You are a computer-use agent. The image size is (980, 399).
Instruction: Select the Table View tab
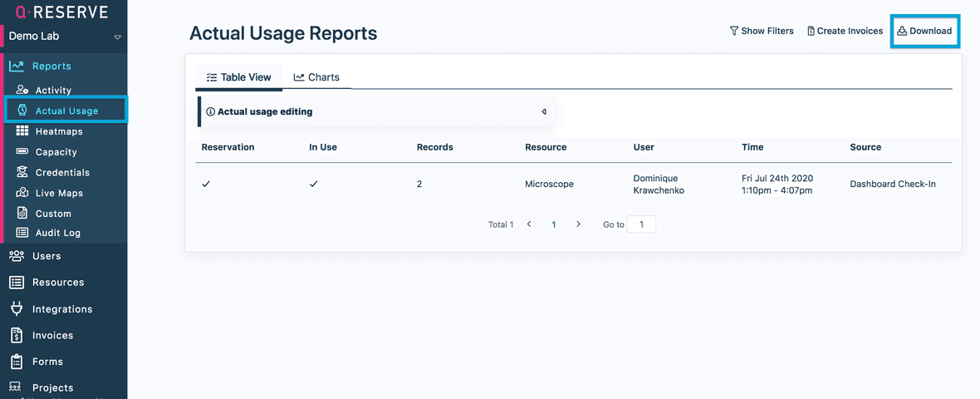(238, 77)
